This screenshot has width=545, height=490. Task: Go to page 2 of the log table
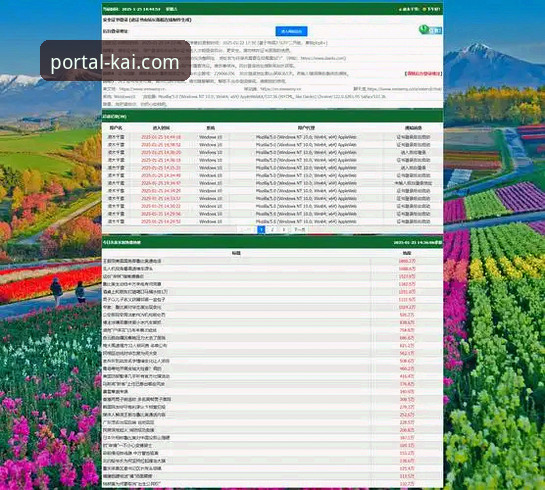[x=272, y=230]
